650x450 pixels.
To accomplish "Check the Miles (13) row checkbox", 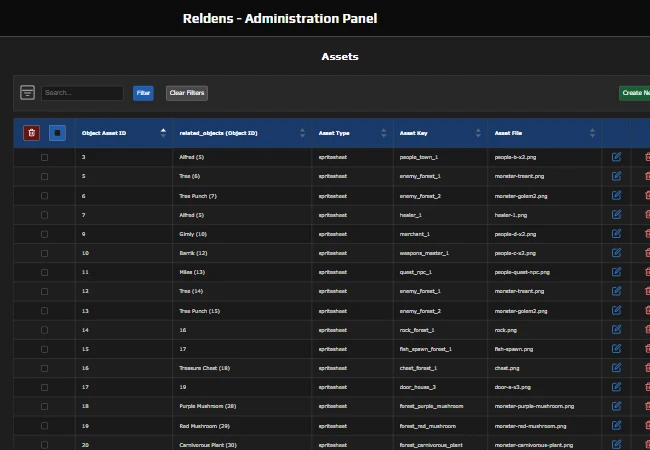I will [x=44, y=272].
